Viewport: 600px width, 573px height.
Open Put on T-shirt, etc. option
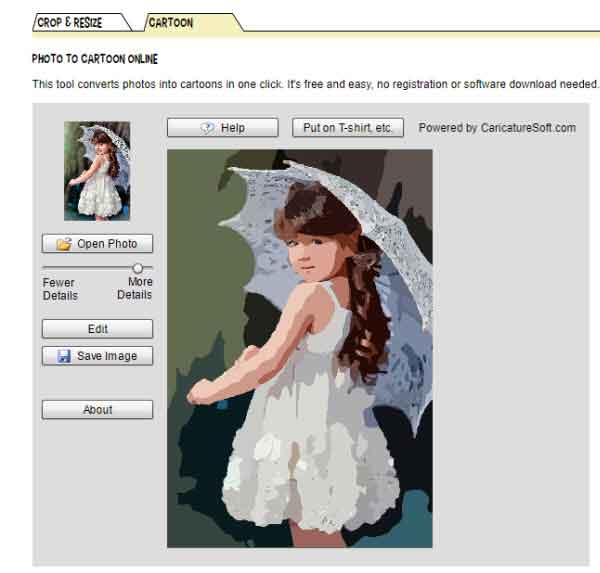pyautogui.click(x=348, y=127)
